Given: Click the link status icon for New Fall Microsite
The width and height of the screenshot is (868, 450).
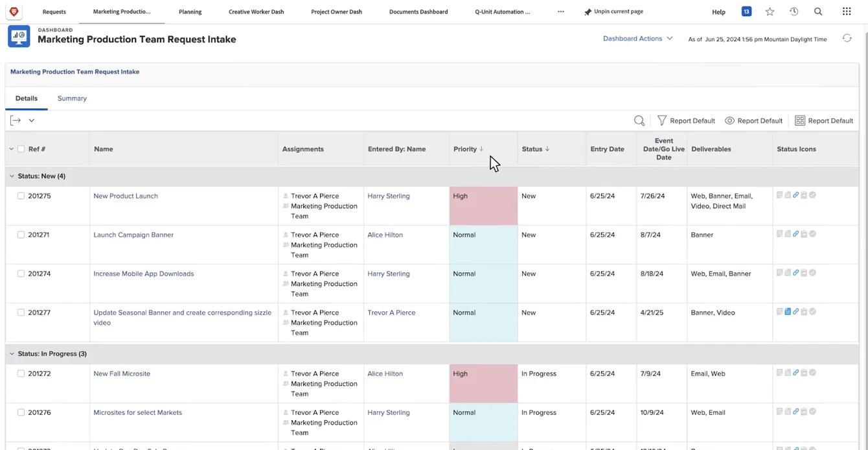Looking at the screenshot, I should pos(796,373).
